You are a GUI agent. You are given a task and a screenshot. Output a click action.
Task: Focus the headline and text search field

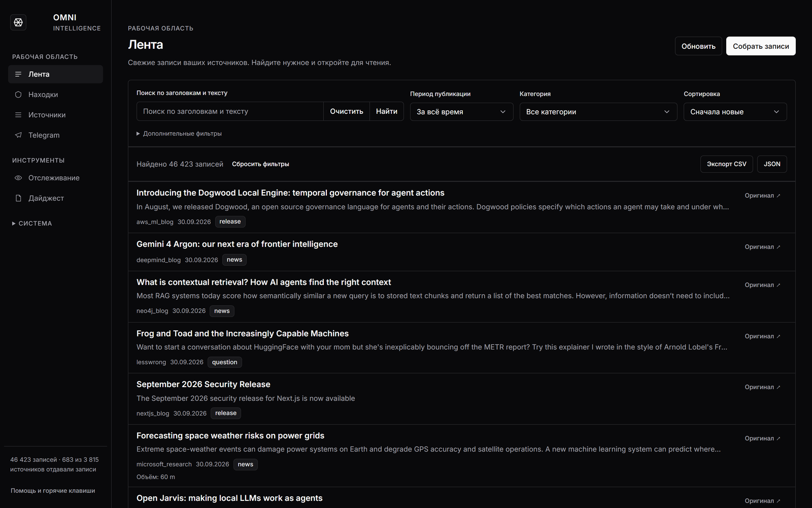tap(230, 111)
